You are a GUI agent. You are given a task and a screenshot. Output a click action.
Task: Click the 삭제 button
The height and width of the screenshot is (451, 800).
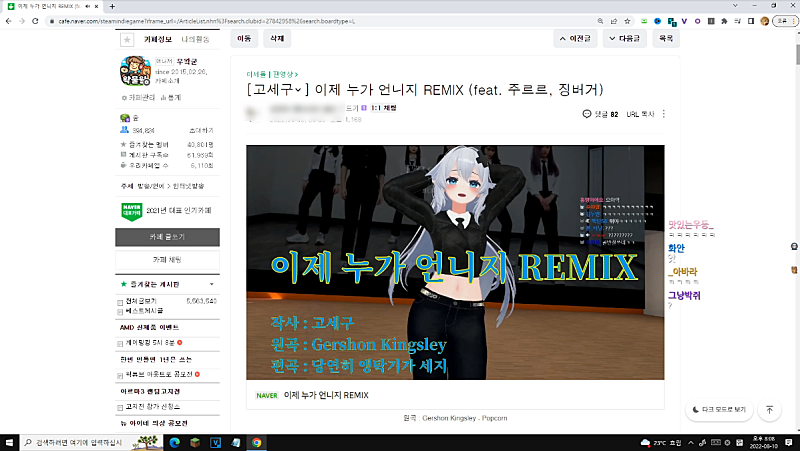click(x=277, y=38)
